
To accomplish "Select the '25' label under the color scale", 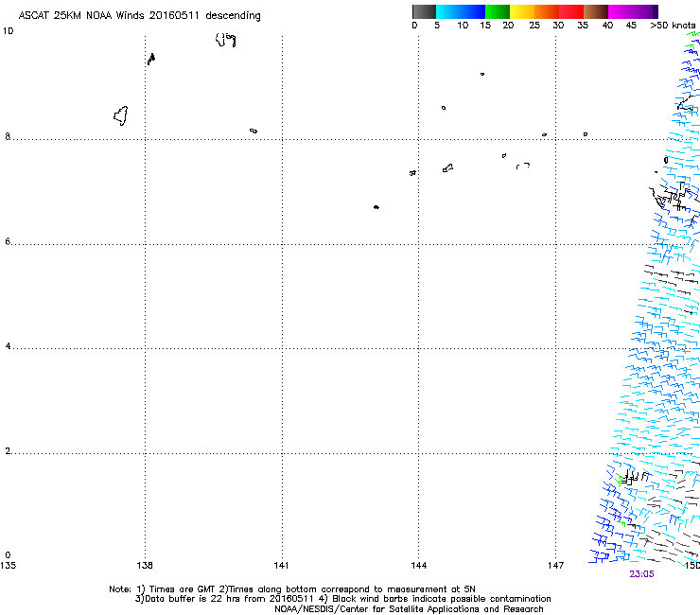I will (x=534, y=26).
